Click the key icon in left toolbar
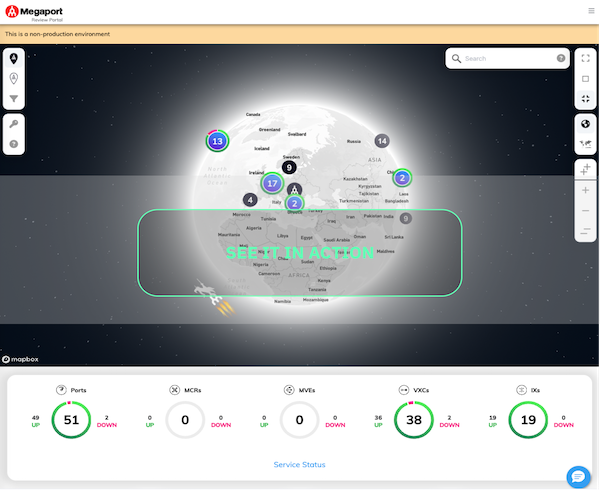The image size is (600, 491). click(x=14, y=124)
